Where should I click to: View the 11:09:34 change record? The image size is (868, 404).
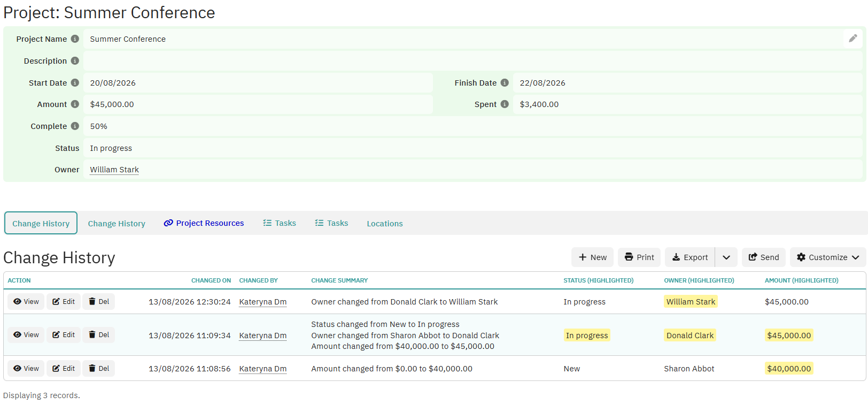(26, 335)
